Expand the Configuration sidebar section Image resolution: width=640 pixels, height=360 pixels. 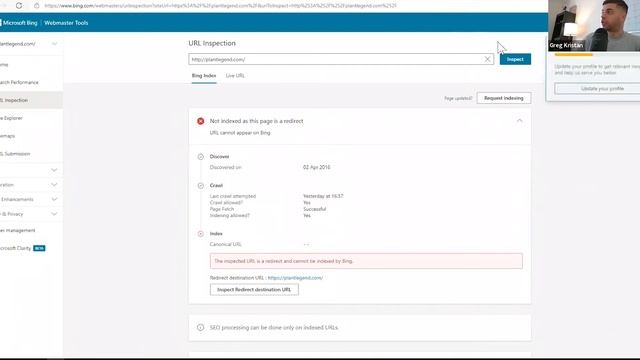click(x=54, y=185)
